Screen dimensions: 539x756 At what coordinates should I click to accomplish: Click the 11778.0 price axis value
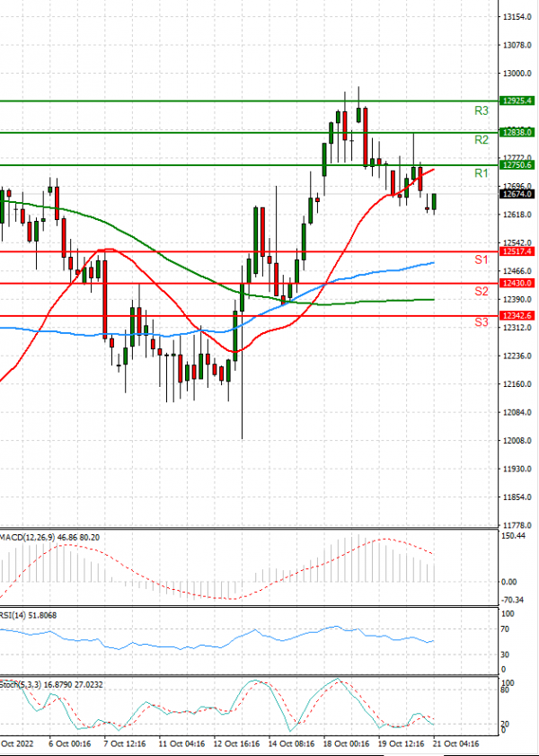coord(517,525)
